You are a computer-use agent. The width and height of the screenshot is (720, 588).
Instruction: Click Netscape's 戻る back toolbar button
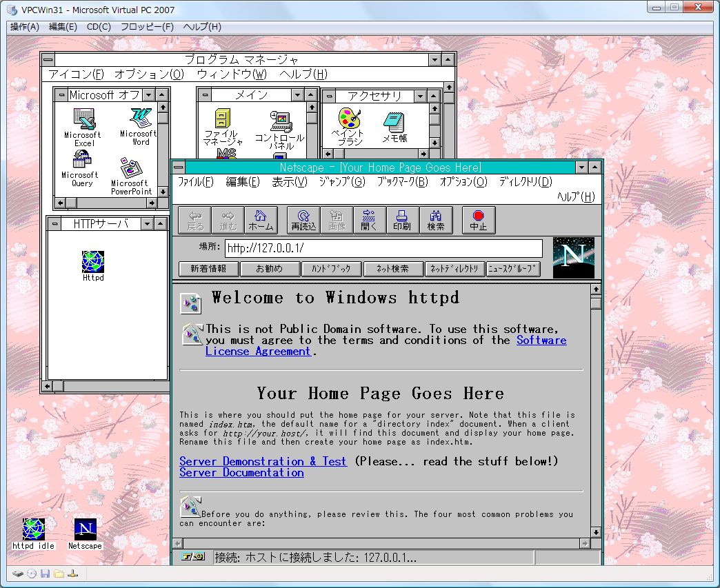[194, 221]
